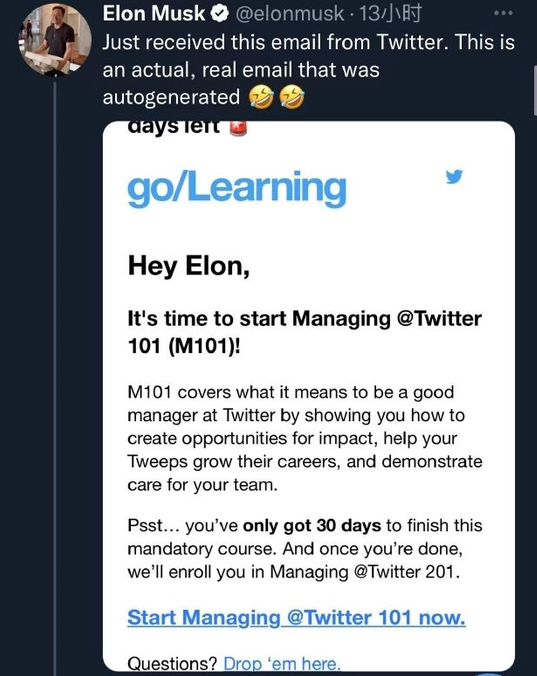Click the Twitter bird logo in email
537x676 pixels.
coord(454,176)
